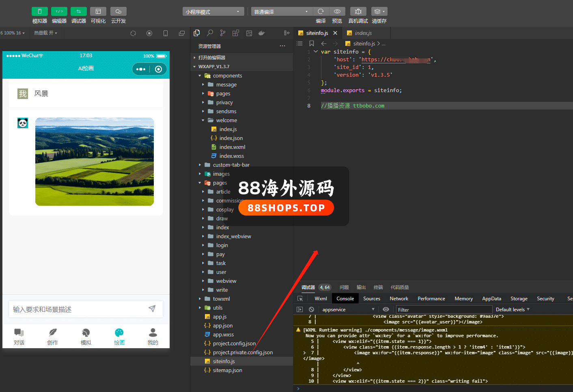Image resolution: width=573 pixels, height=392 pixels.
Task: Open project.config.json in file tree
Action: (x=234, y=344)
